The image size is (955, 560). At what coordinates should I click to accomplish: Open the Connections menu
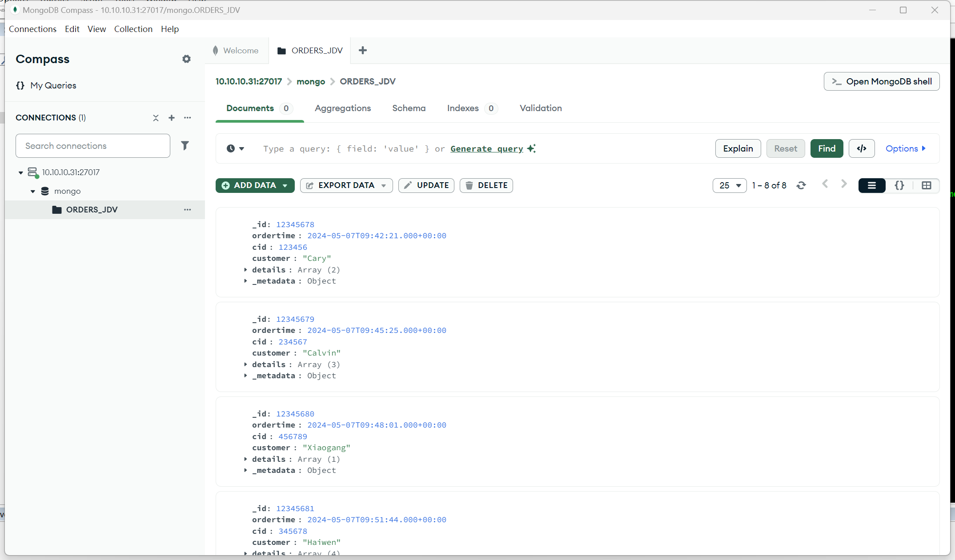pos(32,29)
